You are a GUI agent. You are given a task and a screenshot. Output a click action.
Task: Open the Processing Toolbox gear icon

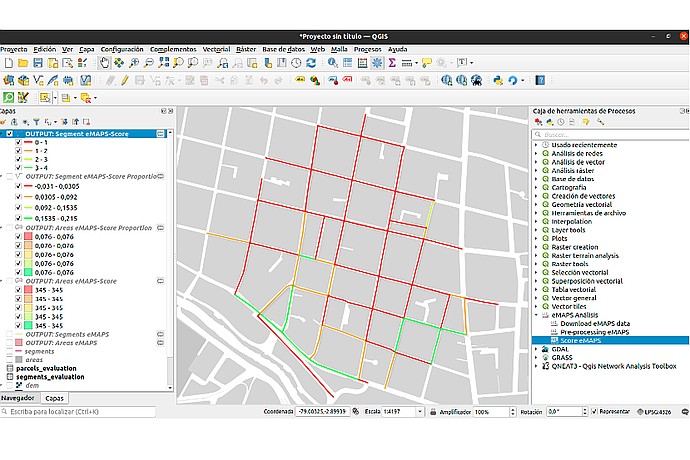[x=377, y=63]
